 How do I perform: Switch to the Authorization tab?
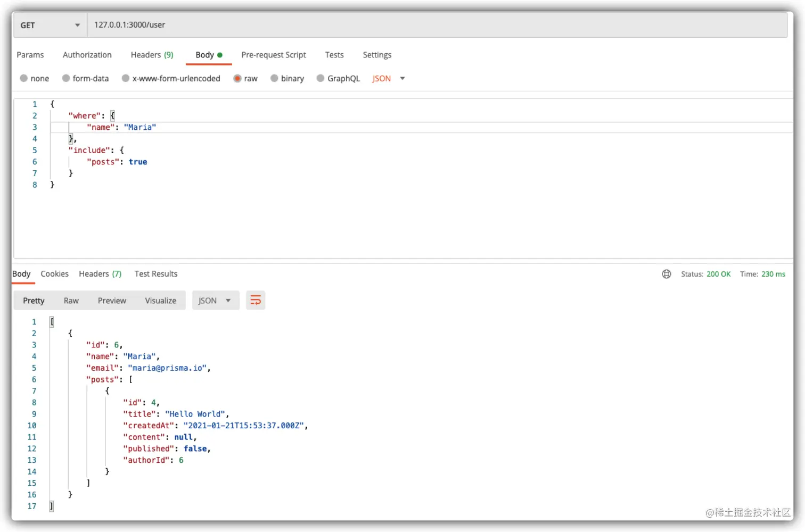tap(87, 55)
